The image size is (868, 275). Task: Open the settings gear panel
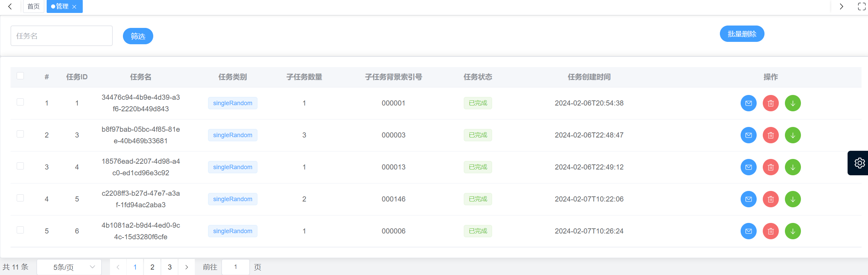click(859, 163)
